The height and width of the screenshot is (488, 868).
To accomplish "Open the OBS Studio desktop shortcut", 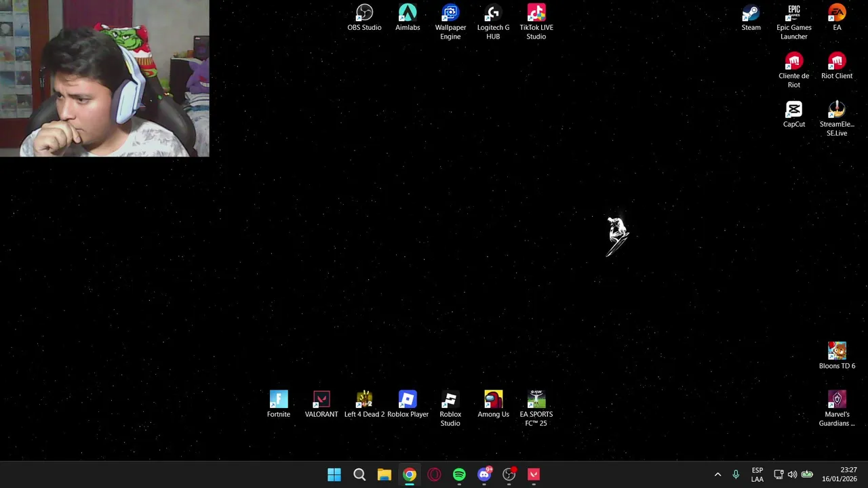I will (364, 18).
